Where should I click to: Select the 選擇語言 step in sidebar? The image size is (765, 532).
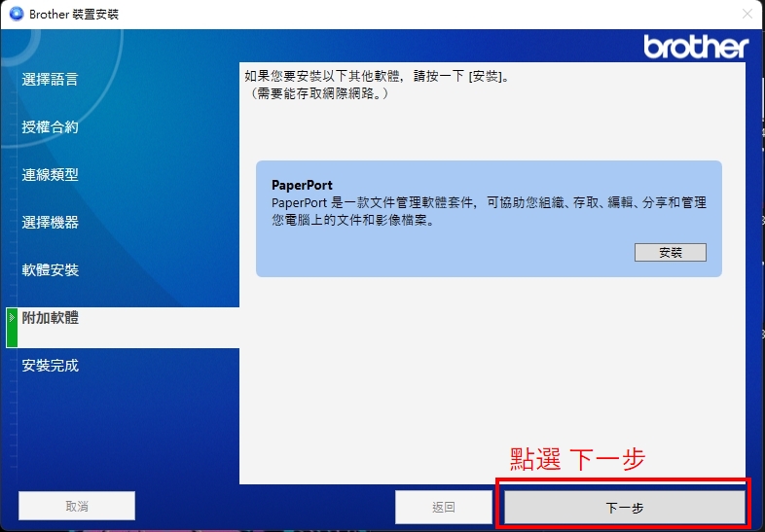click(50, 79)
